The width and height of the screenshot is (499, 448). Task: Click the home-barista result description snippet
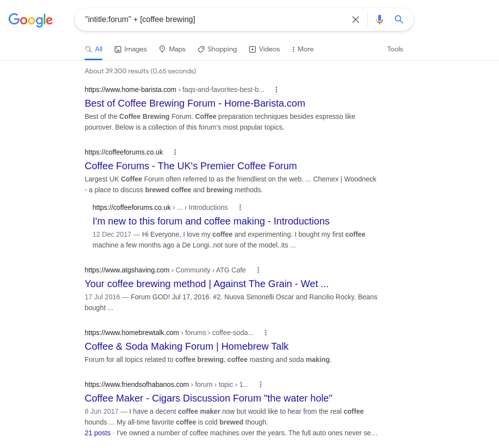(x=220, y=122)
